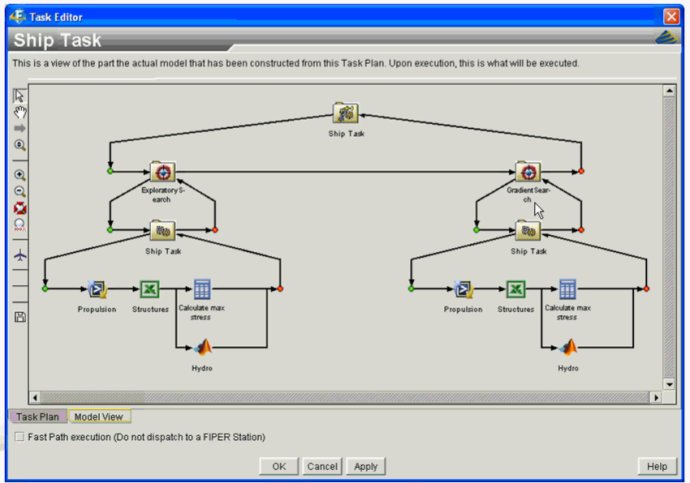Switch to the Model View tab
The height and width of the screenshot is (483, 690).
tap(99, 417)
